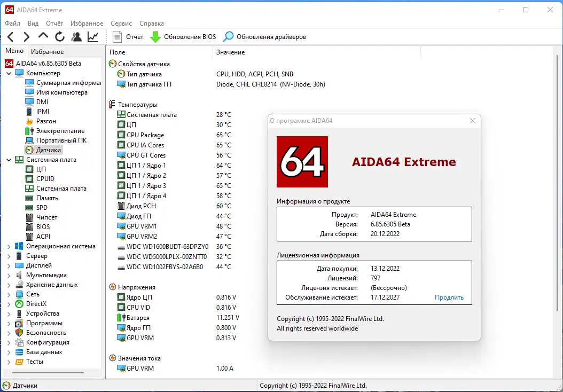Expand the База данных tree node
The height and width of the screenshot is (392, 563).
tap(9, 352)
